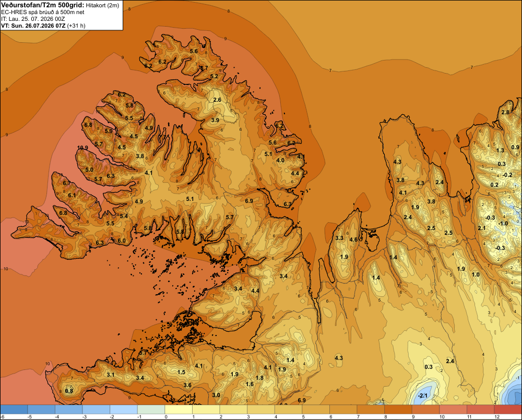522x420 pixels.
Task: Choose the pale yellow swatch between 0 and 1
Action: click(x=179, y=410)
